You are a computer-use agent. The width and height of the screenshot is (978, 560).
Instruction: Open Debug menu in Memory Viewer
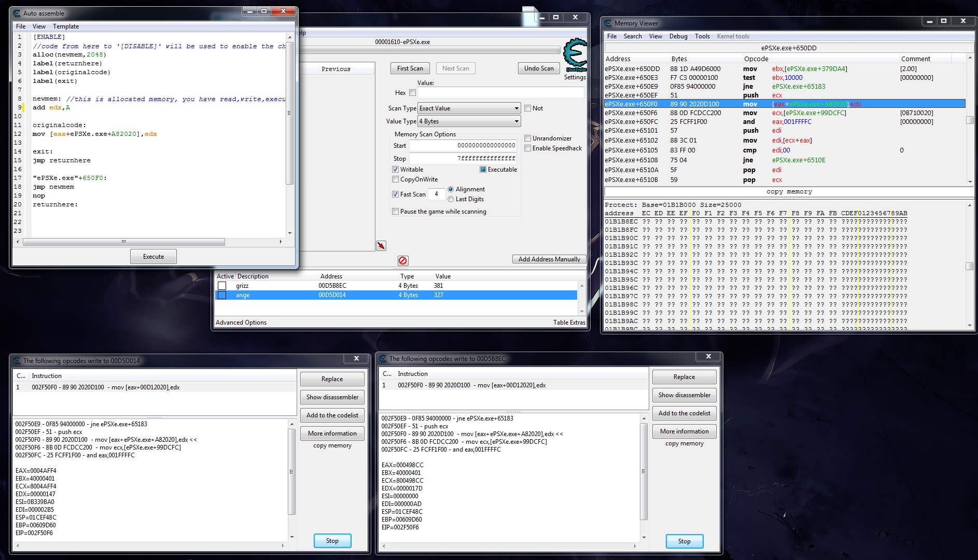click(678, 36)
